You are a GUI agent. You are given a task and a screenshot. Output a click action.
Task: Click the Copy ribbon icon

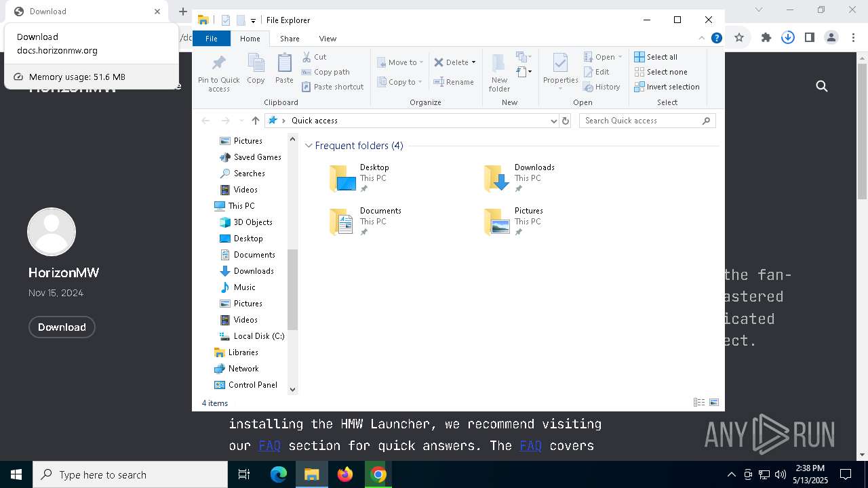(x=256, y=69)
